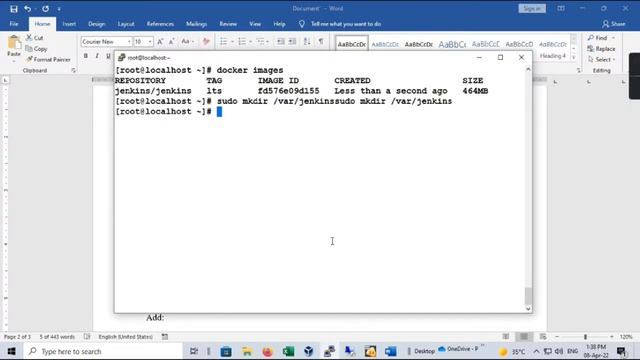Open the Clipboard pane dialog launcher

click(x=73, y=71)
